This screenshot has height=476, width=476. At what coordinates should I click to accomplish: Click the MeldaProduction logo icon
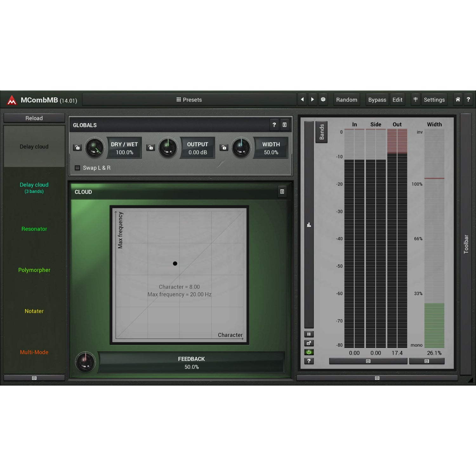pos(12,100)
